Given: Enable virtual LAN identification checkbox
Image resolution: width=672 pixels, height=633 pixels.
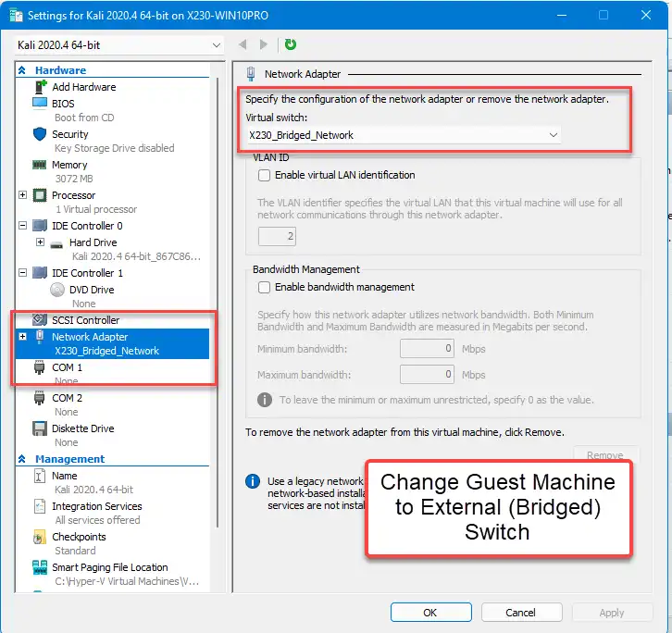Looking at the screenshot, I should [264, 175].
